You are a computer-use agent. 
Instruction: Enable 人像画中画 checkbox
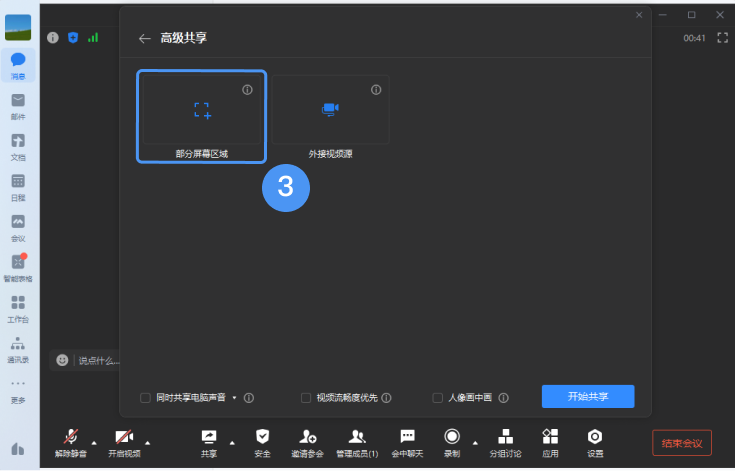click(437, 398)
